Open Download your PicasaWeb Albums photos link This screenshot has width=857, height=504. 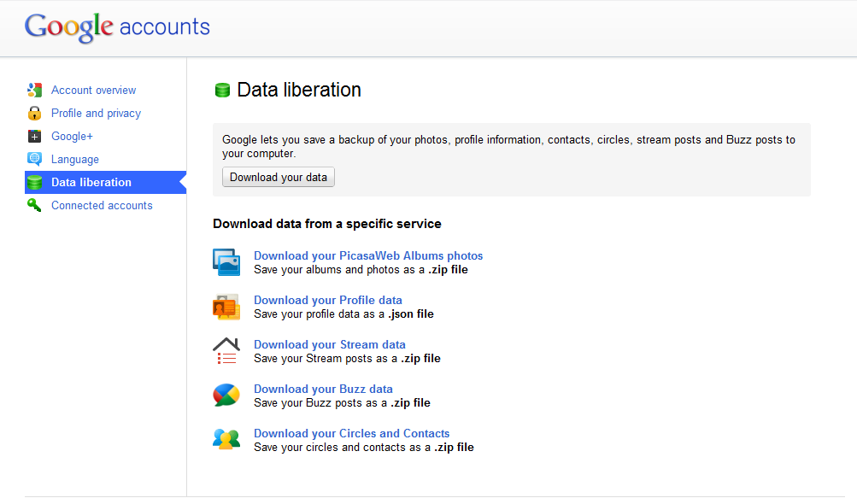(x=368, y=255)
